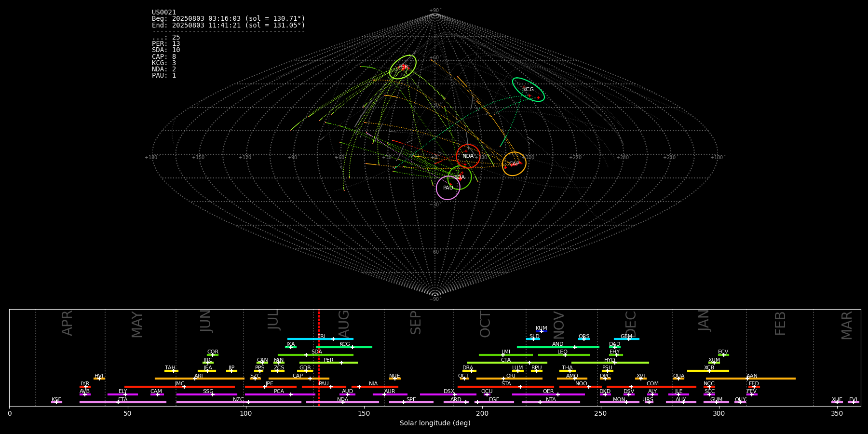The height and width of the screenshot is (434, 868).
Task: Click the DEC month label
Action: pyautogui.click(x=631, y=324)
